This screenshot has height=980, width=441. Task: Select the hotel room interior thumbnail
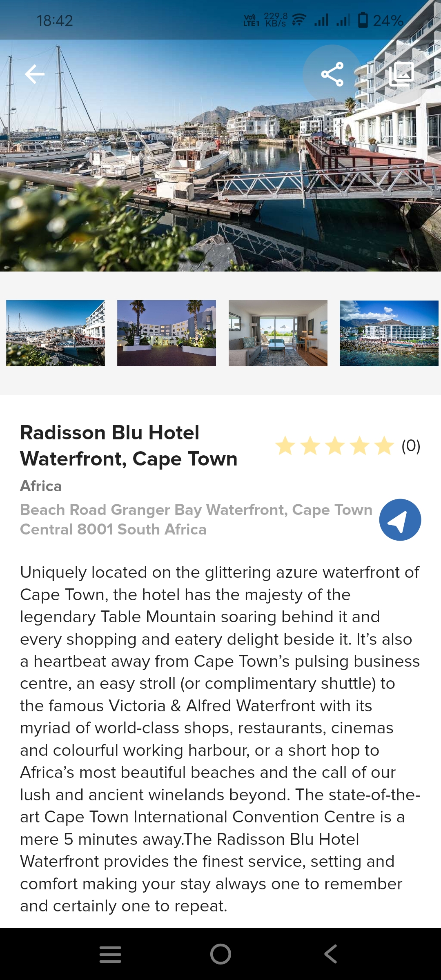(278, 333)
